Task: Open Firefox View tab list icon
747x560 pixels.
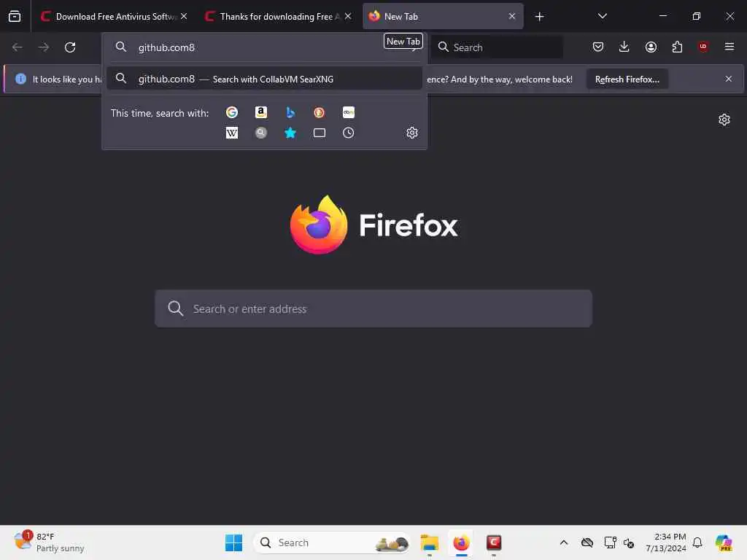Action: point(15,16)
